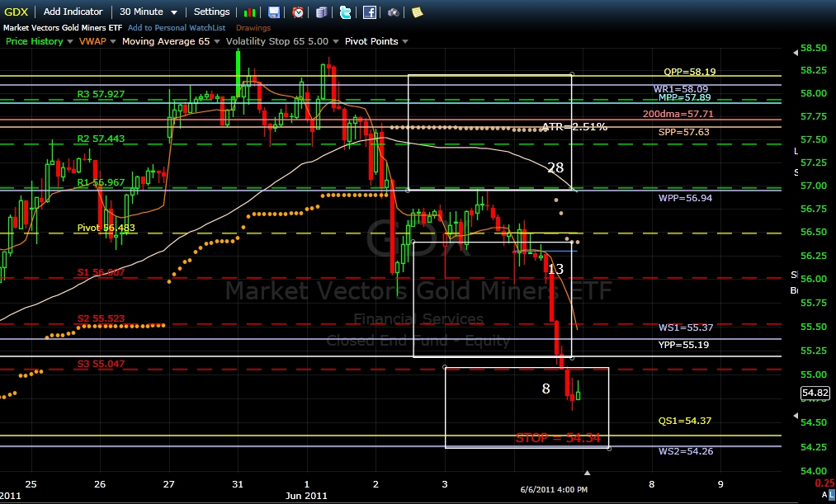Click the 200dma=57.71 label
Screen dimensions: 836x504
tap(678, 114)
